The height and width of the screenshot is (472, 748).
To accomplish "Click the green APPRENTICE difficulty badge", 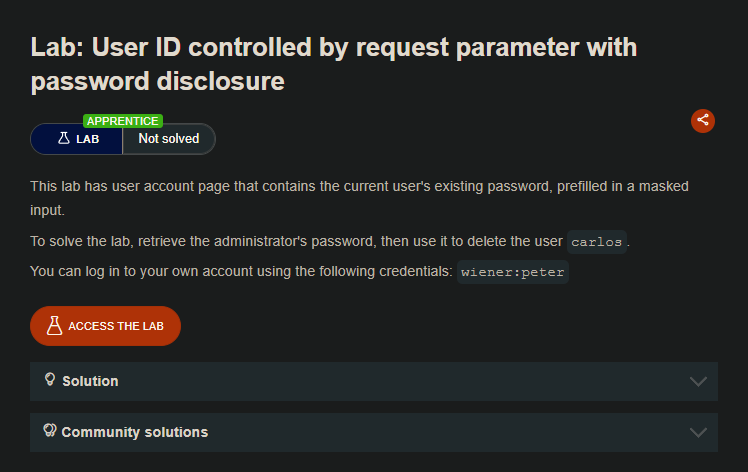I will coord(123,121).
